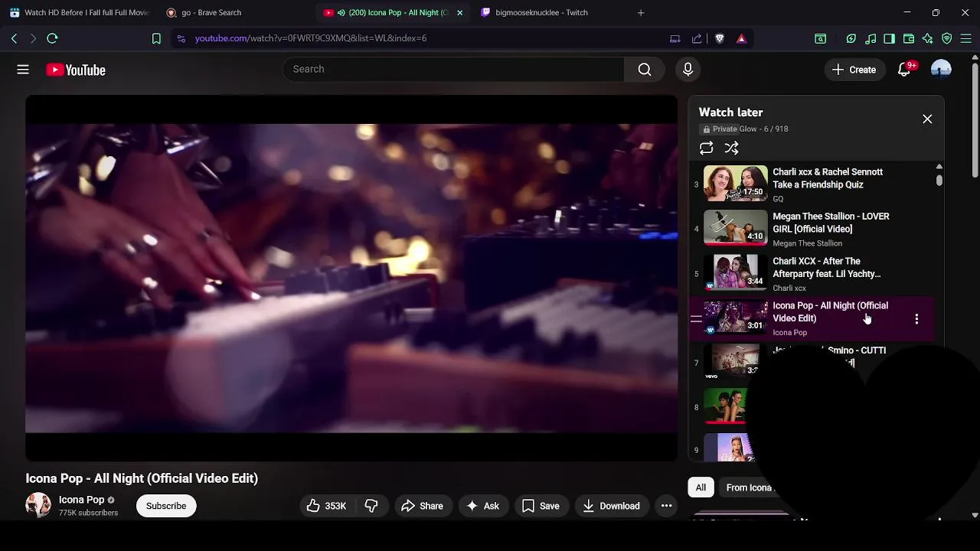Switch to the go - Brave Search tab
This screenshot has width=980, height=551.
pos(211,12)
